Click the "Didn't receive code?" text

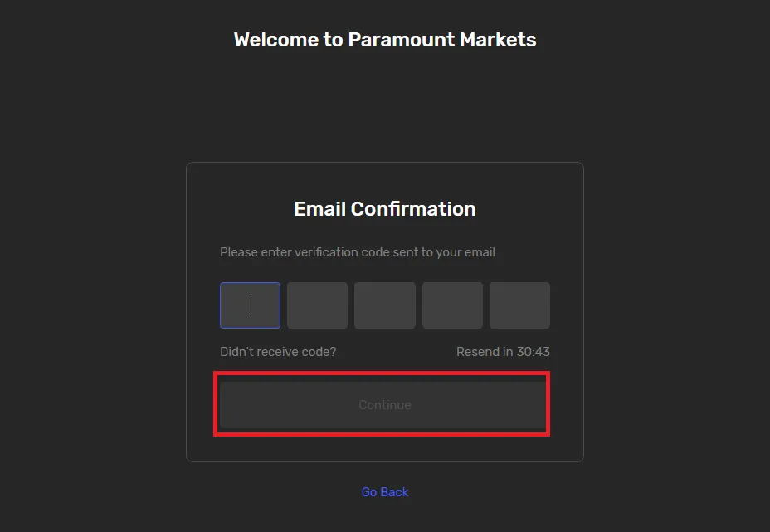point(278,352)
